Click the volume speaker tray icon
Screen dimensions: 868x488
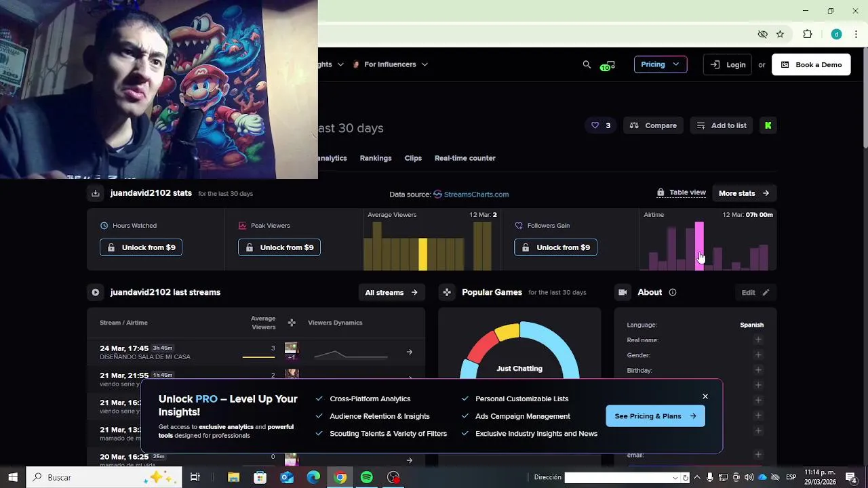pyautogui.click(x=749, y=477)
